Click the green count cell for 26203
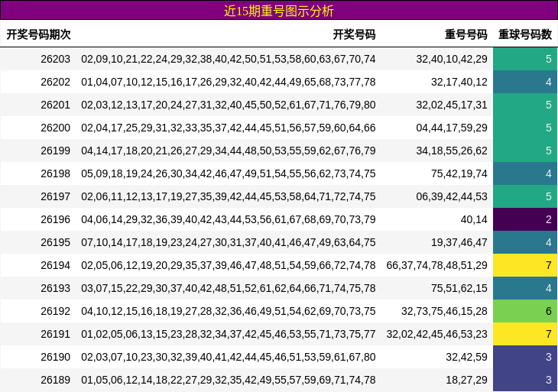 (525, 59)
